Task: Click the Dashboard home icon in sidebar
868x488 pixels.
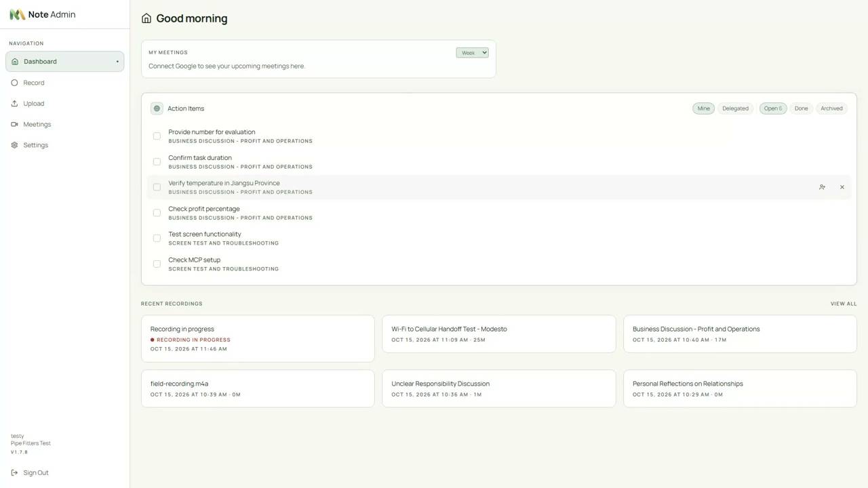Action: pos(15,62)
